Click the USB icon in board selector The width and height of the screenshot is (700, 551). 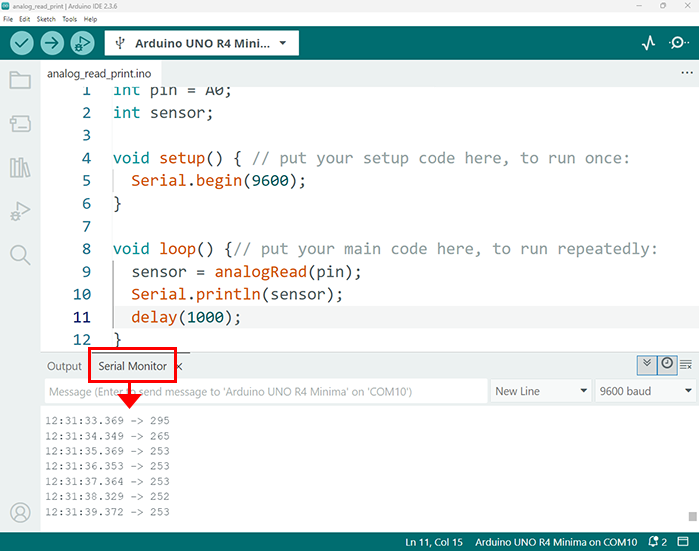(120, 43)
